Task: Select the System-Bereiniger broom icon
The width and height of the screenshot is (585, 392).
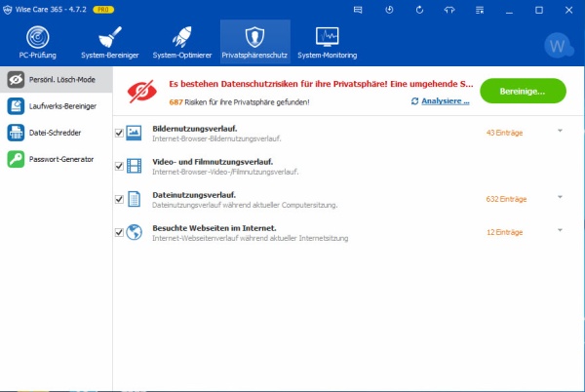Action: pyautogui.click(x=110, y=37)
